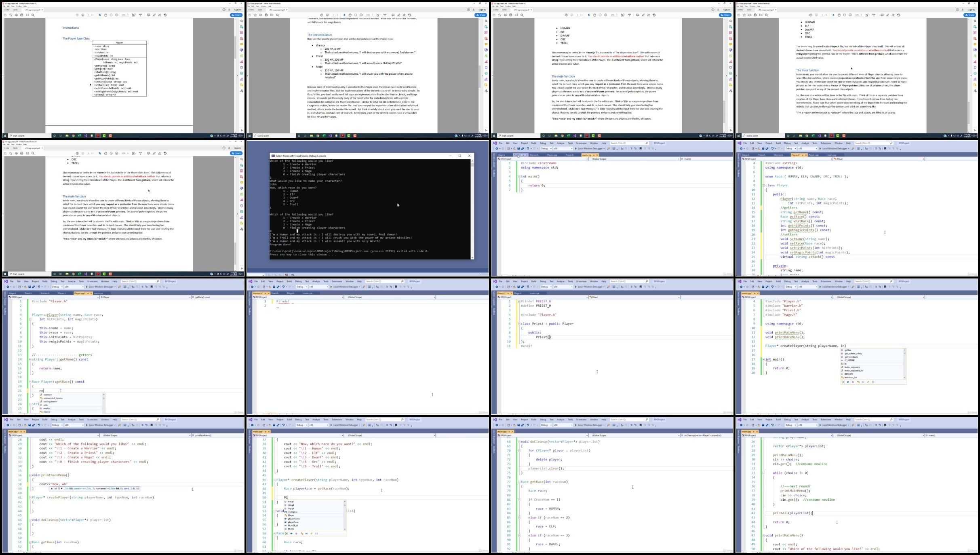The height and width of the screenshot is (555, 980).
Task: Click Debug Console scrollbar down arrow
Action: [472, 257]
